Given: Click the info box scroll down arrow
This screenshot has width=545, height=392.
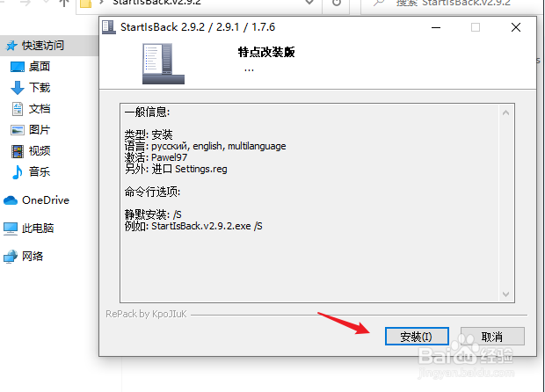Looking at the screenshot, I should (506, 294).
